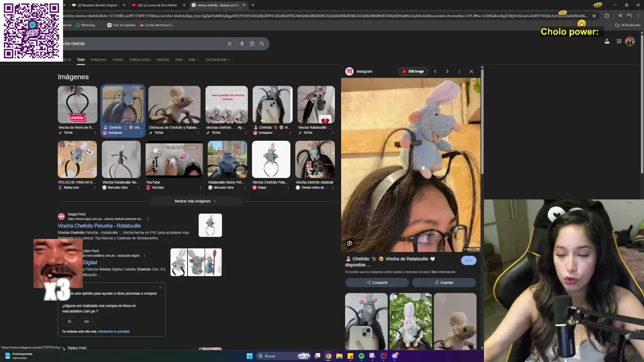The height and width of the screenshot is (362, 644).
Task: Switch to the Videos search tab
Action: coord(117,59)
